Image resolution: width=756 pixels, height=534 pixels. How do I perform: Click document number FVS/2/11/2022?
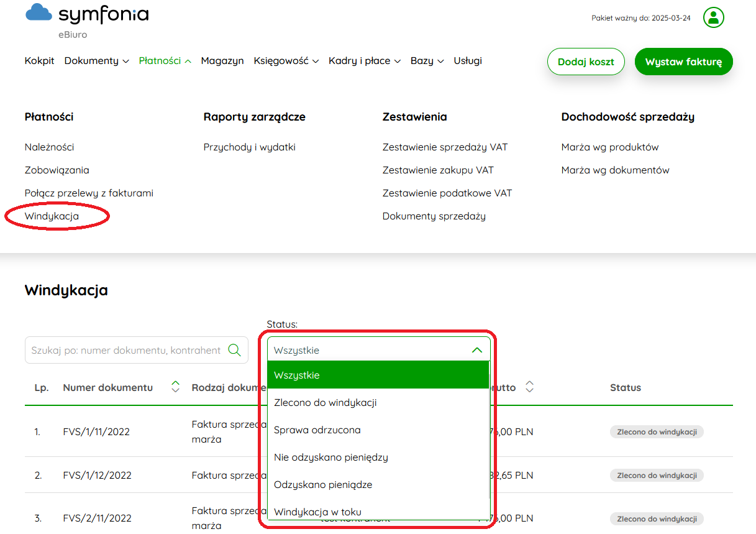tap(96, 518)
